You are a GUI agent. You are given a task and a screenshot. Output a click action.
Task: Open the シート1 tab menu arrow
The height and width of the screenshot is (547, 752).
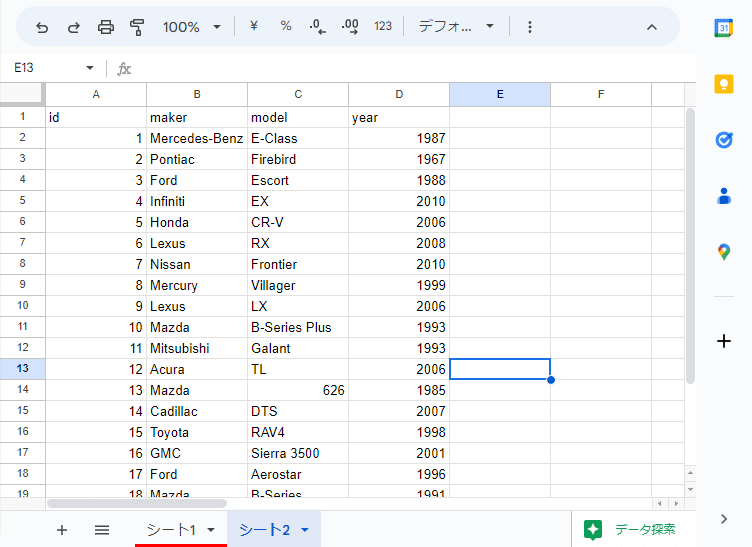[x=211, y=530]
